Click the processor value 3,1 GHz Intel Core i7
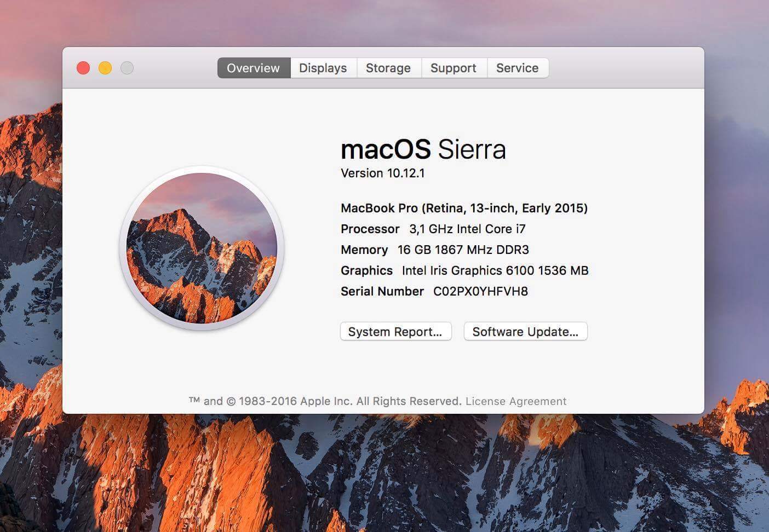This screenshot has height=532, width=769. [467, 229]
